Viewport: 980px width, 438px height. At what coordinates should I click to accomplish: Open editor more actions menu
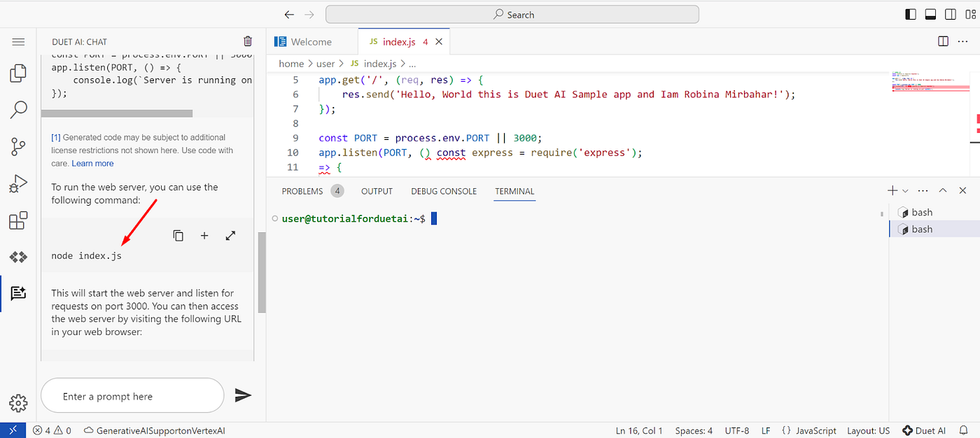tap(964, 42)
